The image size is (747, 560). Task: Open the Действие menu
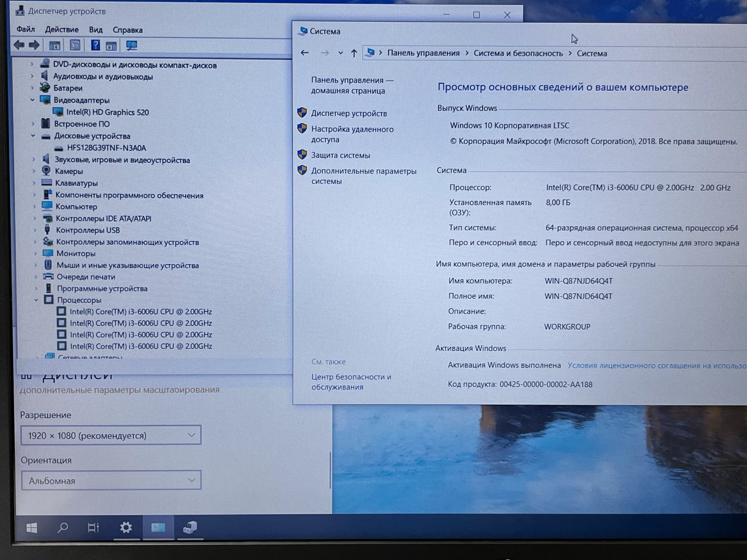point(62,29)
